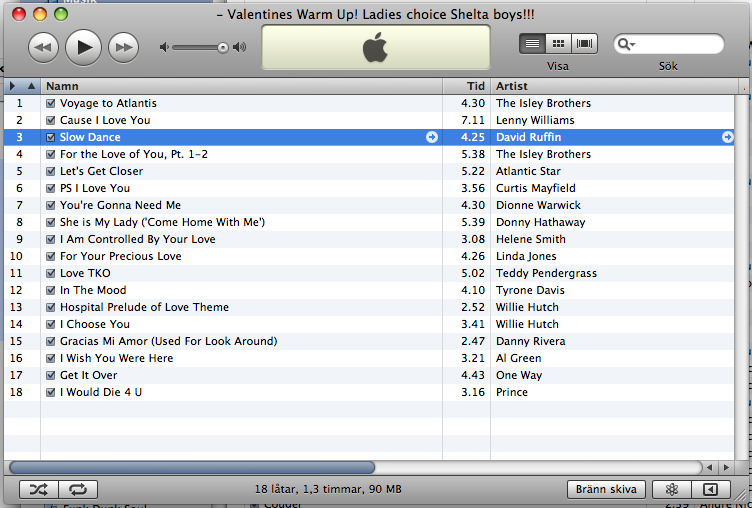Click the arrow next to Slow Dance
The width and height of the screenshot is (752, 508).
click(x=432, y=137)
